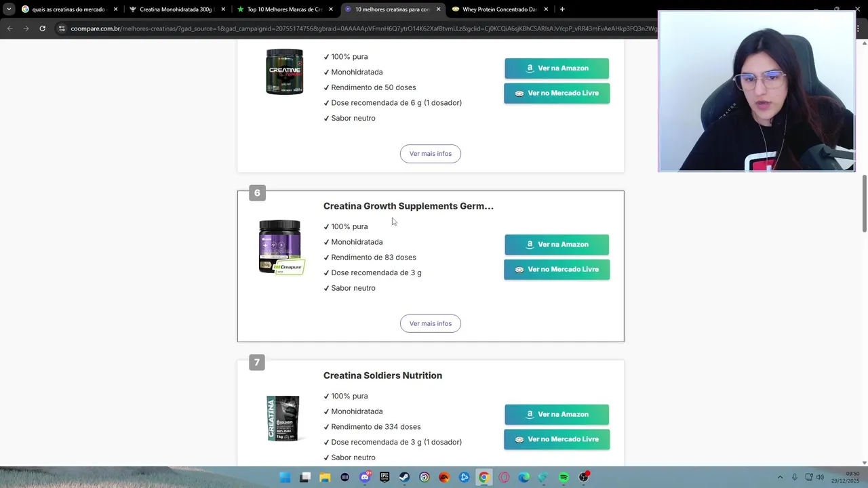Reload the current page
The image size is (868, 488).
pyautogui.click(x=42, y=28)
